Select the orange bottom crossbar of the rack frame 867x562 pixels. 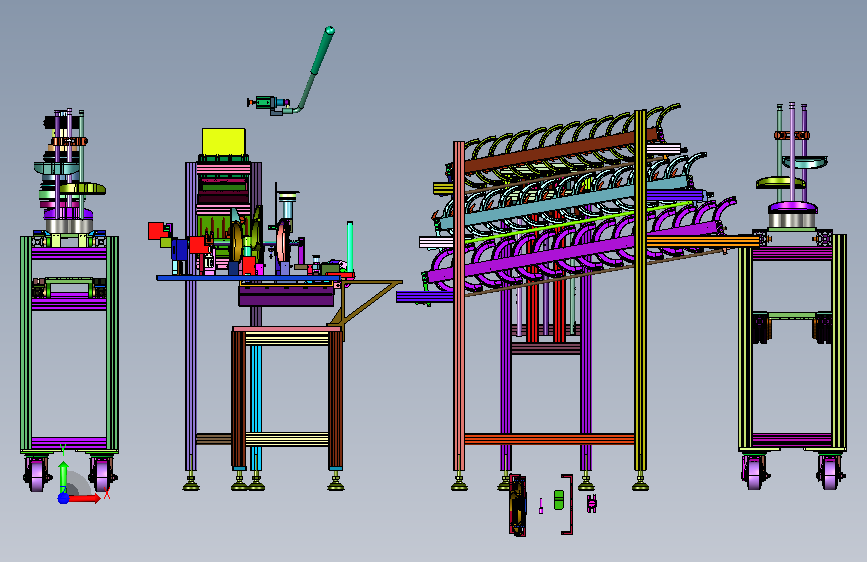click(549, 439)
